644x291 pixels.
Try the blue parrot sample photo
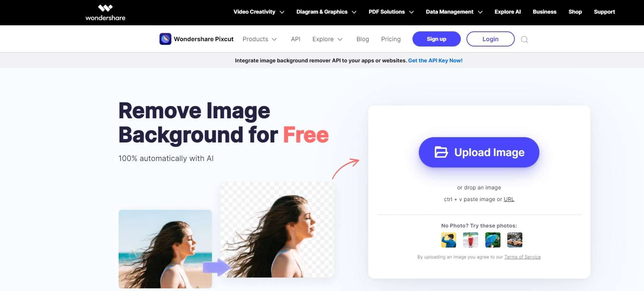click(x=493, y=240)
